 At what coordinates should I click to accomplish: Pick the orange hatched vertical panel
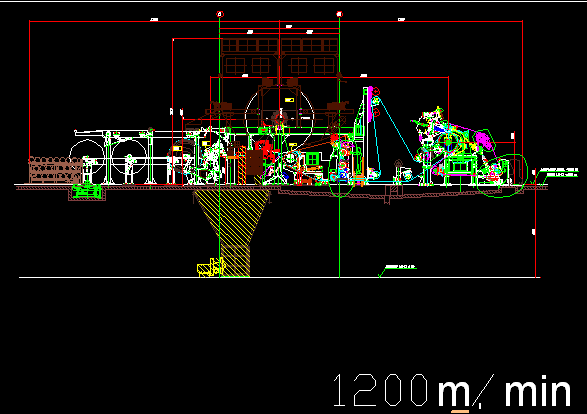pos(242,165)
